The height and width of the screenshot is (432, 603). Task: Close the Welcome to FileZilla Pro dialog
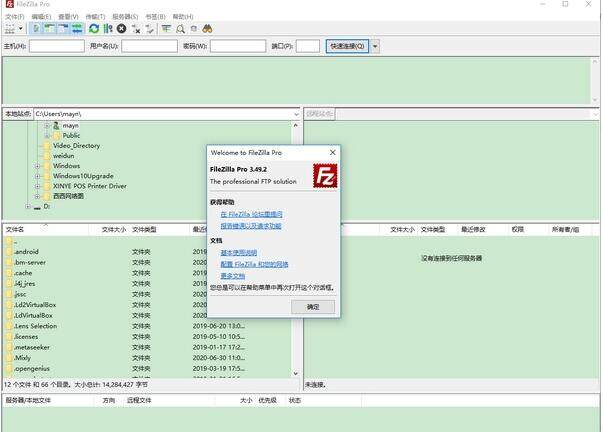[x=333, y=153]
